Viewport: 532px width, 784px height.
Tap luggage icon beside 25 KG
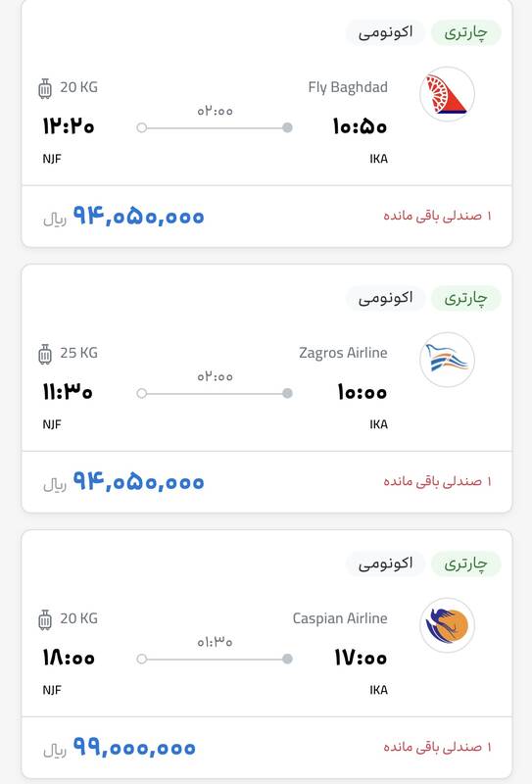(x=45, y=354)
